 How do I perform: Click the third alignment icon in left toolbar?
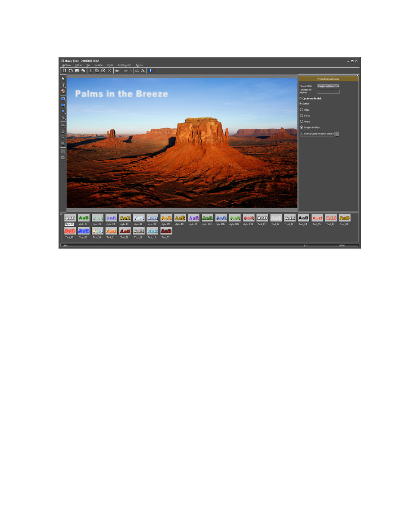(63, 137)
